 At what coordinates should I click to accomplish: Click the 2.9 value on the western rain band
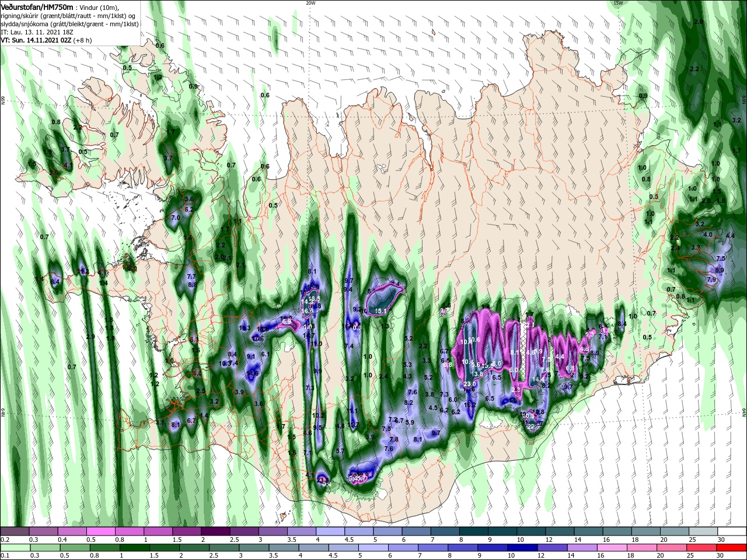90,337
